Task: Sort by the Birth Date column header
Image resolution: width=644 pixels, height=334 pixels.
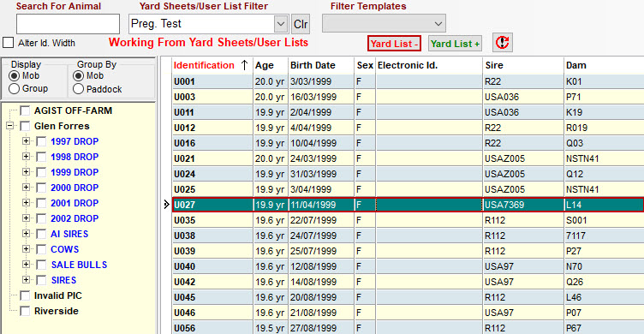Action: (322, 65)
